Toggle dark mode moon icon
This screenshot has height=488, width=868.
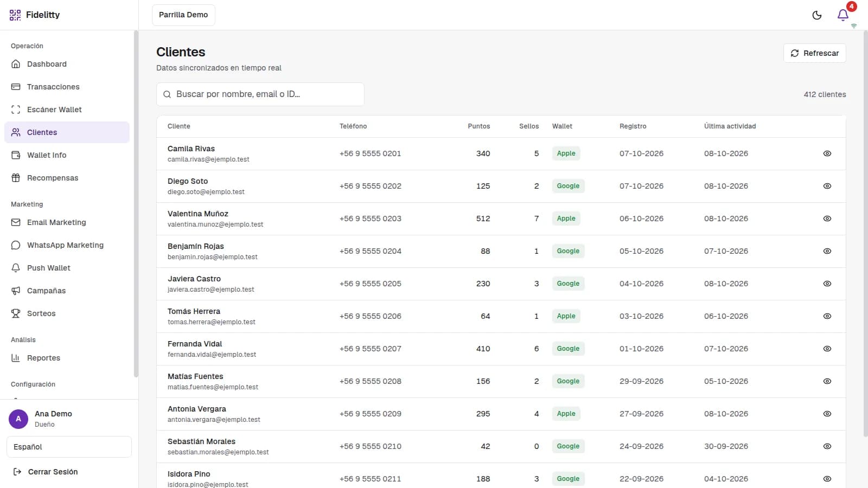817,15
